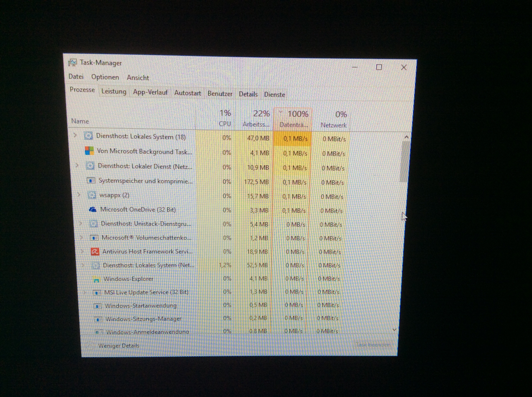Open the Optionen menu
The height and width of the screenshot is (397, 532).
pyautogui.click(x=105, y=77)
